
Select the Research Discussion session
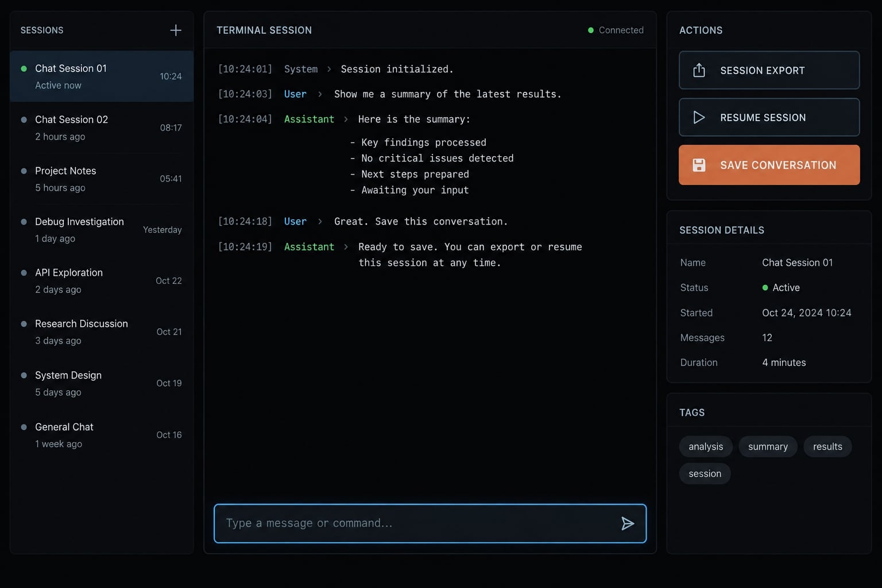tap(102, 332)
